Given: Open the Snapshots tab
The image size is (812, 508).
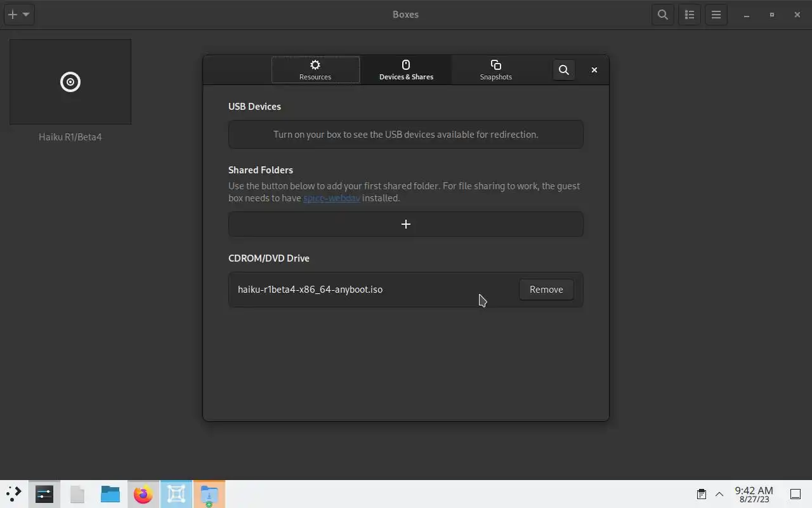Looking at the screenshot, I should pos(496,70).
